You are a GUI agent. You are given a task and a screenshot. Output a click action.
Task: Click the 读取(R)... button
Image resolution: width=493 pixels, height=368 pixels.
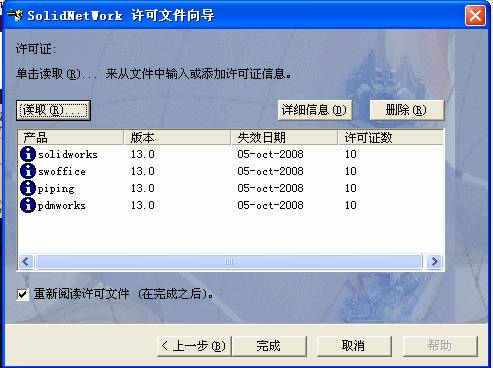click(x=53, y=110)
